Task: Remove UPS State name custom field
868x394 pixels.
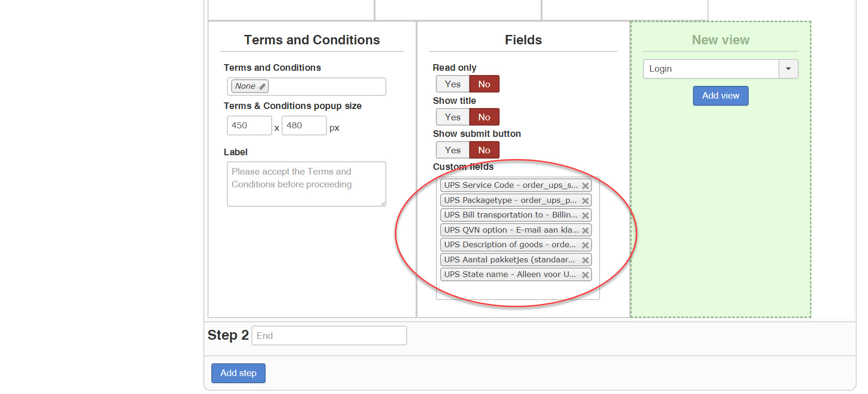Action: [585, 275]
